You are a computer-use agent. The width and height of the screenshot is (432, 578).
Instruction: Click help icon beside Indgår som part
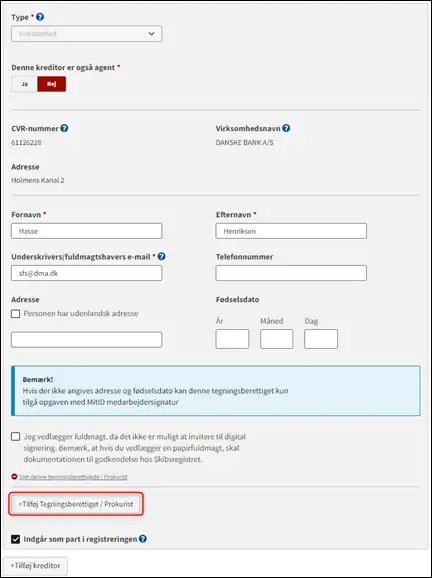pyautogui.click(x=143, y=539)
